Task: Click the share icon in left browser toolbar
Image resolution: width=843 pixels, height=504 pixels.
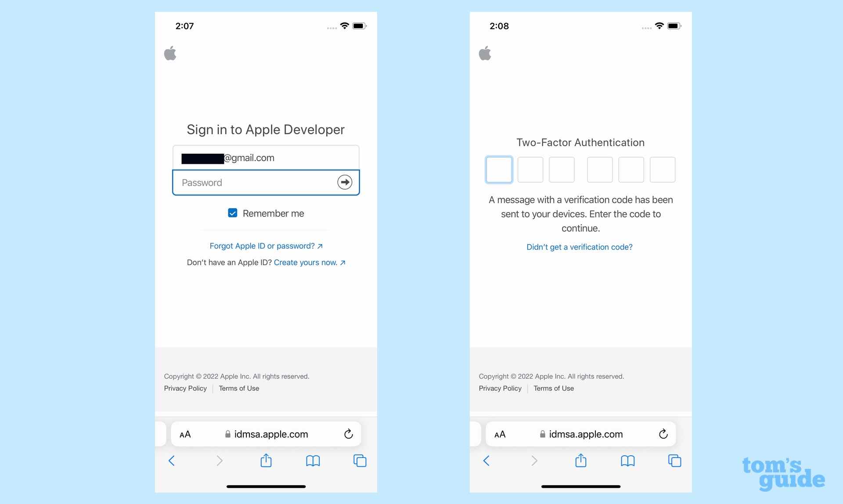Action: tap(266, 460)
